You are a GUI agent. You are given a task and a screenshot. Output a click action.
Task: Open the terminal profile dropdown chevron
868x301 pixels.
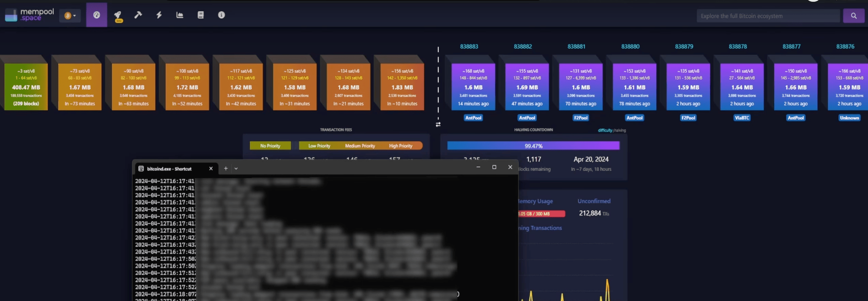click(x=236, y=169)
